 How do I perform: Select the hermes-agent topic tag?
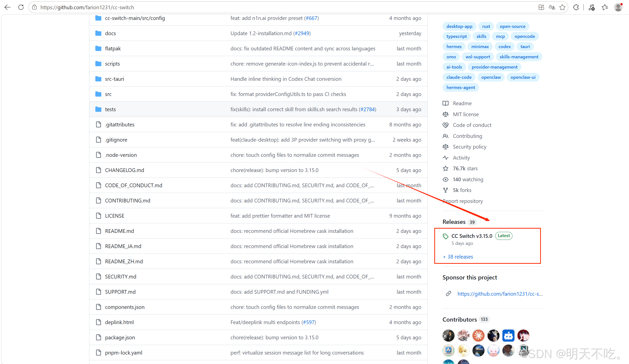pyautogui.click(x=461, y=88)
